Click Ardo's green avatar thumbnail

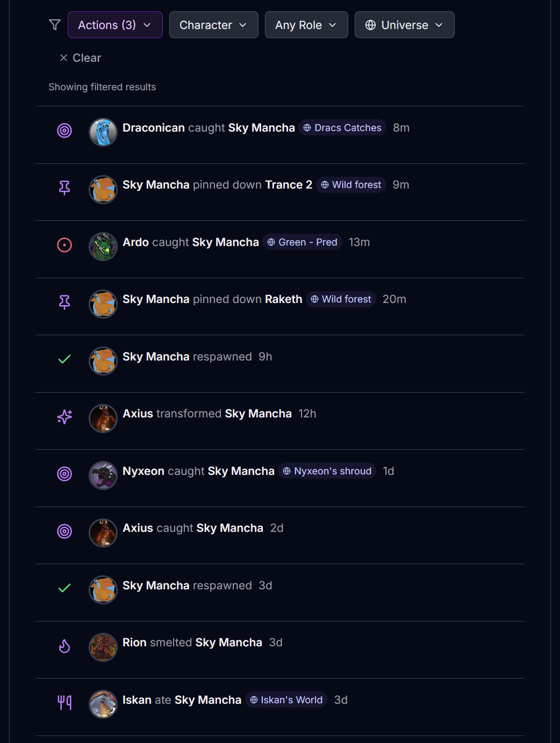103,247
